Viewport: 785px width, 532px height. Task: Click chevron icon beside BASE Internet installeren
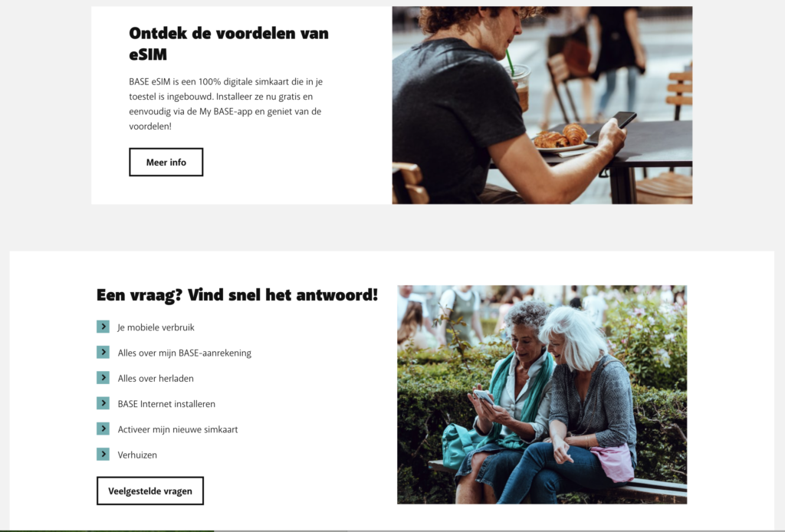tap(103, 403)
